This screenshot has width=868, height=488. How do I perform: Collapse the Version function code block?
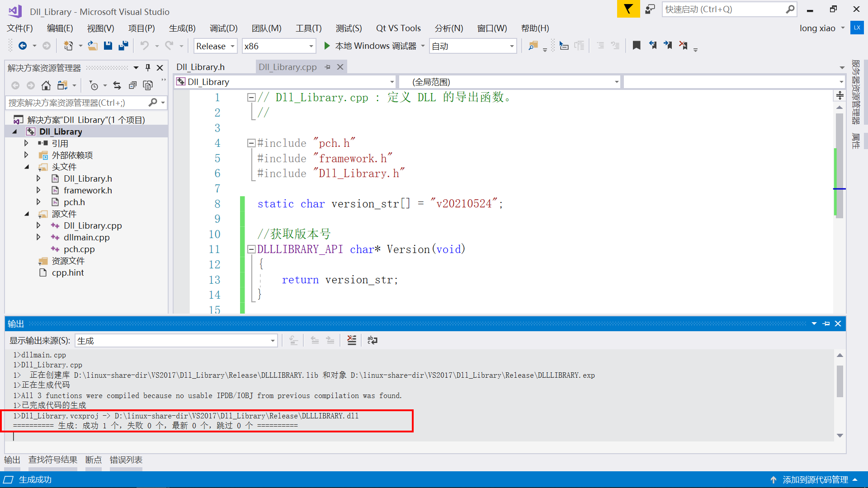tap(251, 249)
